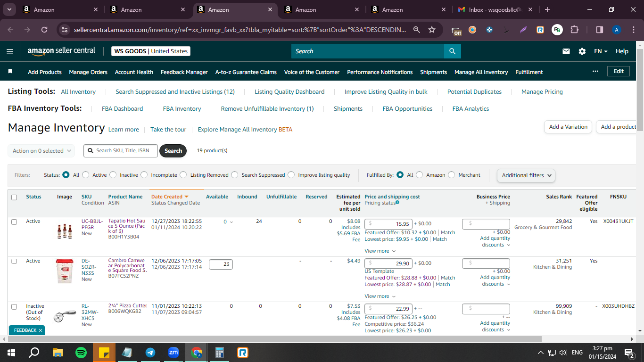Viewport: 644px width, 362px height.
Task: Click the Edit button in the navigation bar
Action: [619, 71]
